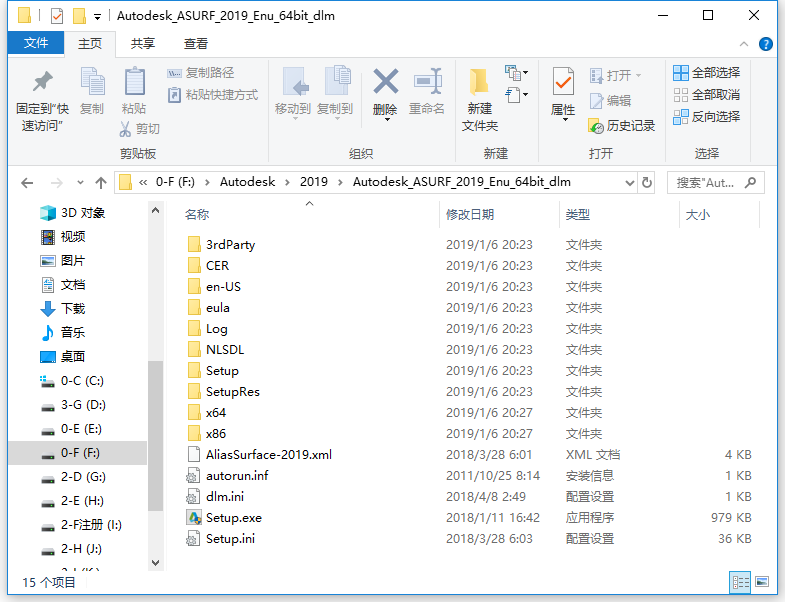This screenshot has height=602, width=785.
Task: Click Invert selection in ribbon
Action: [x=706, y=117]
